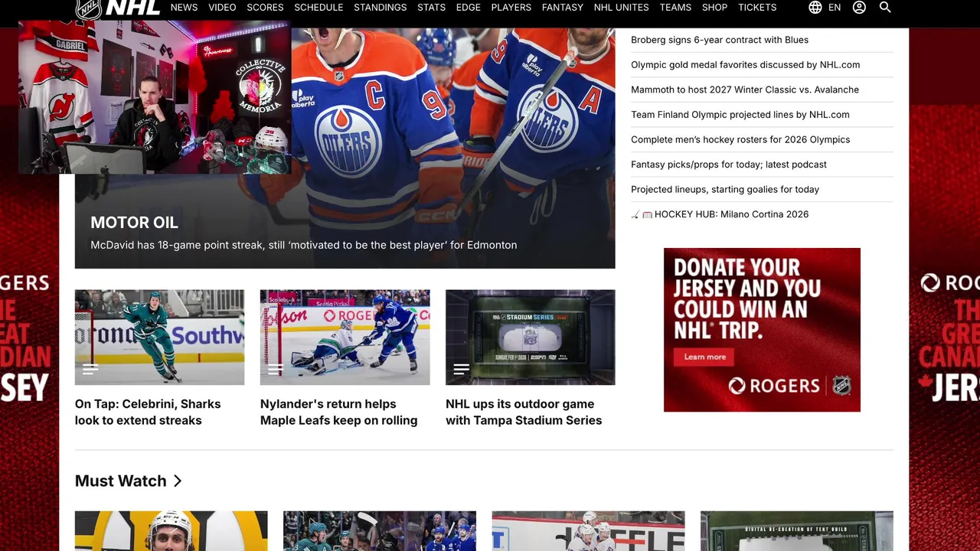Image resolution: width=980 pixels, height=551 pixels.
Task: Play the first Must Watch video with helmeted player
Action: tap(171, 531)
